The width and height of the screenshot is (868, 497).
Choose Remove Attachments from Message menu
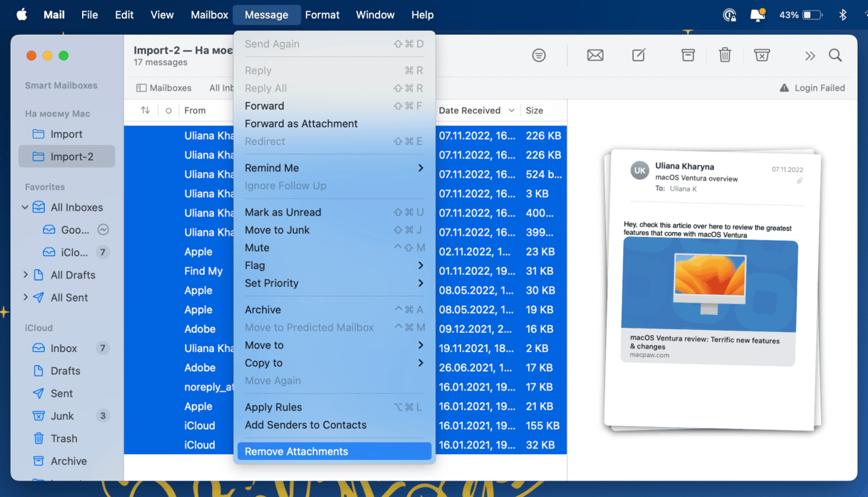[334, 451]
